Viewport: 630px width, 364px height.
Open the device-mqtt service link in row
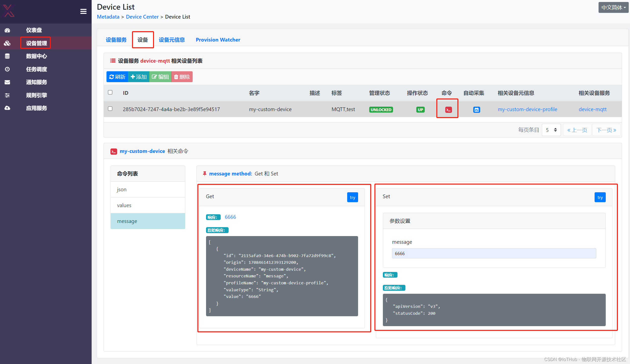coord(592,109)
